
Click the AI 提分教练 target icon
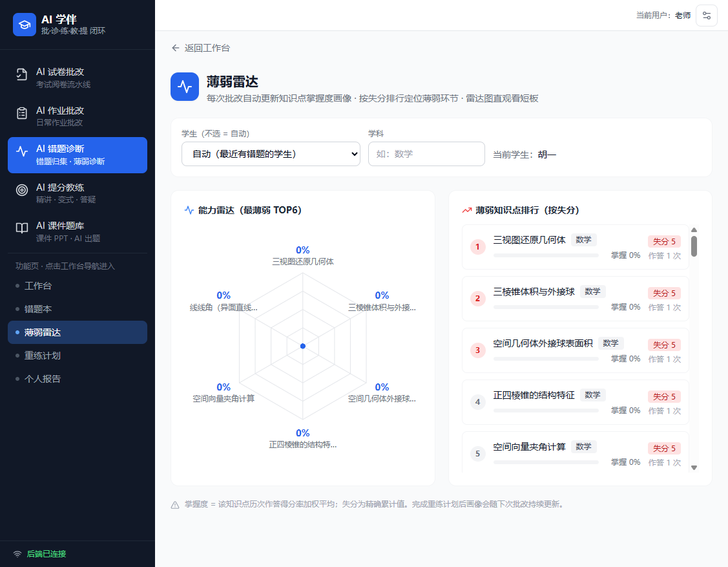pos(22,189)
